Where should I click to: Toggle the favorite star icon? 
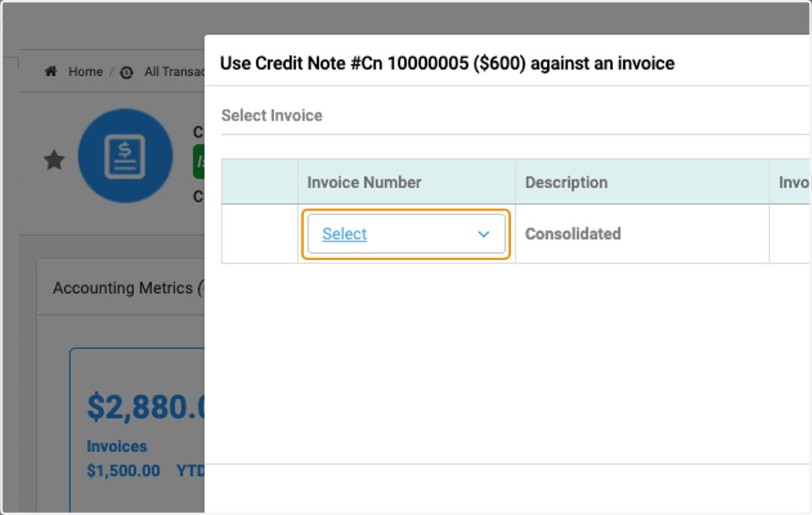pyautogui.click(x=54, y=160)
